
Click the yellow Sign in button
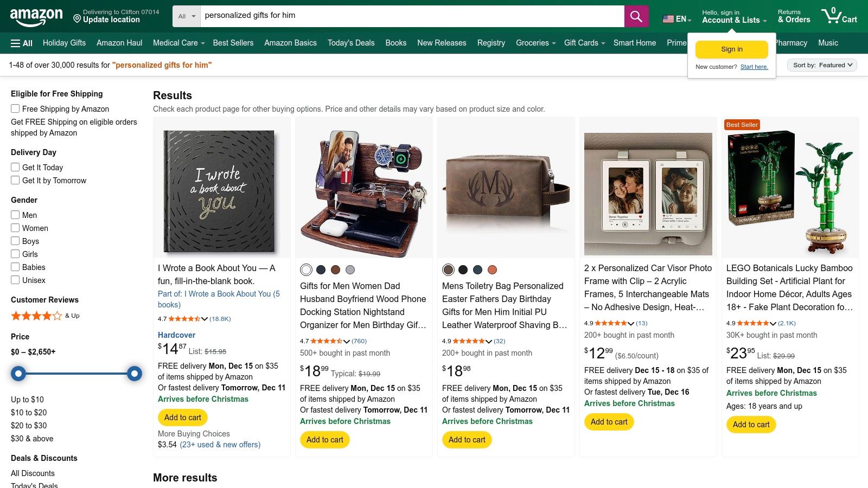(x=732, y=49)
